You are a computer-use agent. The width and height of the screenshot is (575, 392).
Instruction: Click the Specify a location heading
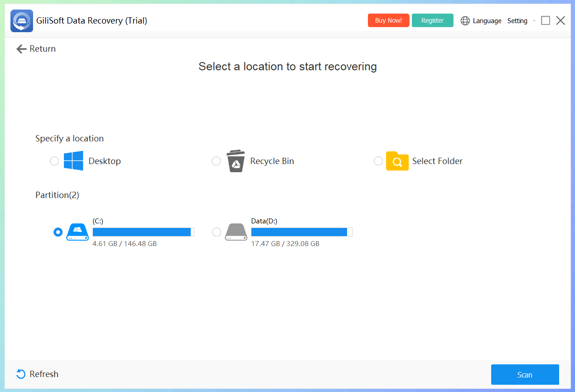(70, 139)
